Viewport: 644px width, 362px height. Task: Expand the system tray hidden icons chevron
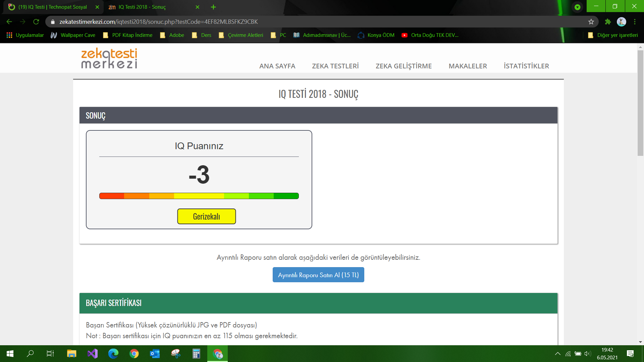(x=557, y=354)
